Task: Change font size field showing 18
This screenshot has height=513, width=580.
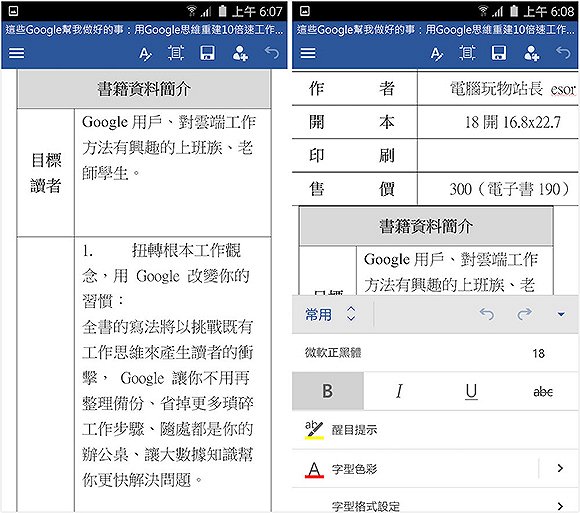Action: click(x=539, y=353)
